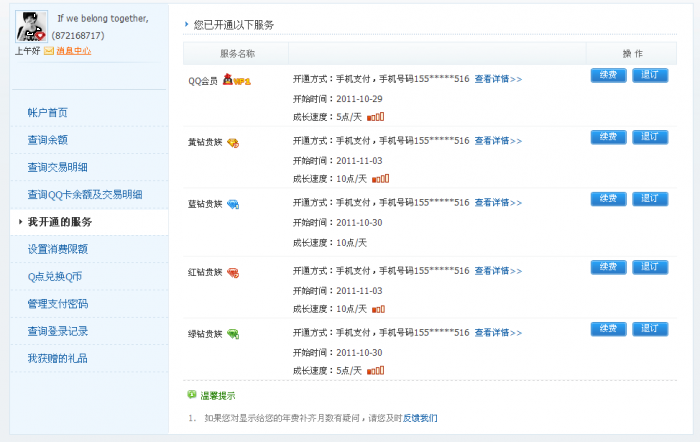Renew 黄钻贵族 with the 续费 button
The image size is (700, 442).
[x=608, y=137]
